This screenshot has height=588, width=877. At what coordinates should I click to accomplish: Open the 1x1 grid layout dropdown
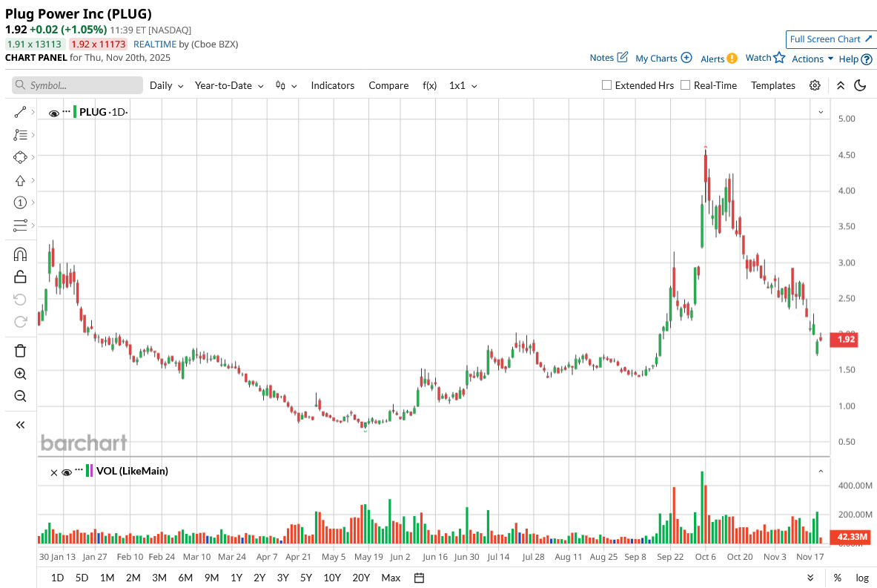tap(463, 85)
